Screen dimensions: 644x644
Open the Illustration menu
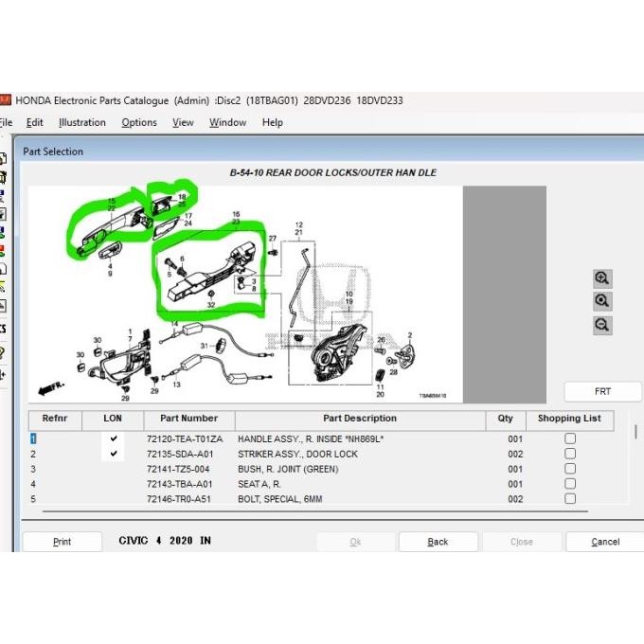[82, 122]
